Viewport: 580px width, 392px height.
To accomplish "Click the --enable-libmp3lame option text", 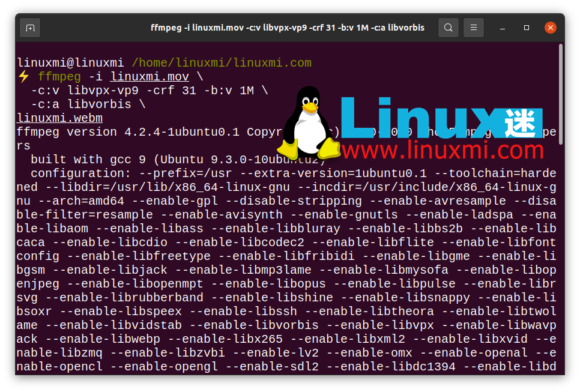I will click(x=243, y=270).
